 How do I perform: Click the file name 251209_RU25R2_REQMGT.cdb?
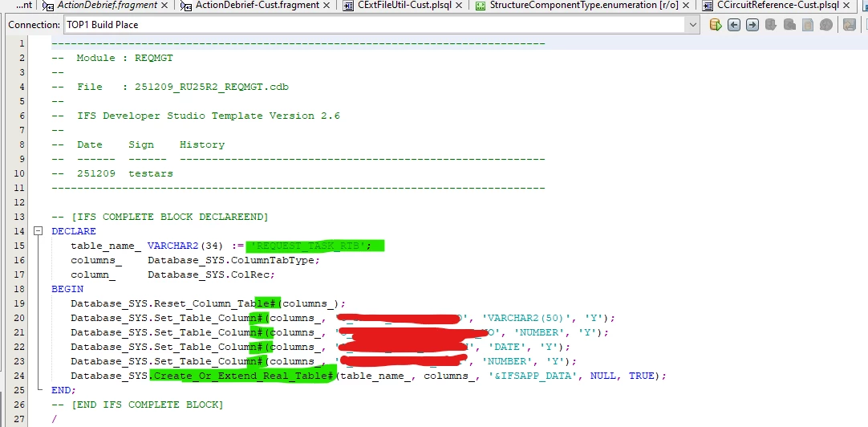pos(212,87)
